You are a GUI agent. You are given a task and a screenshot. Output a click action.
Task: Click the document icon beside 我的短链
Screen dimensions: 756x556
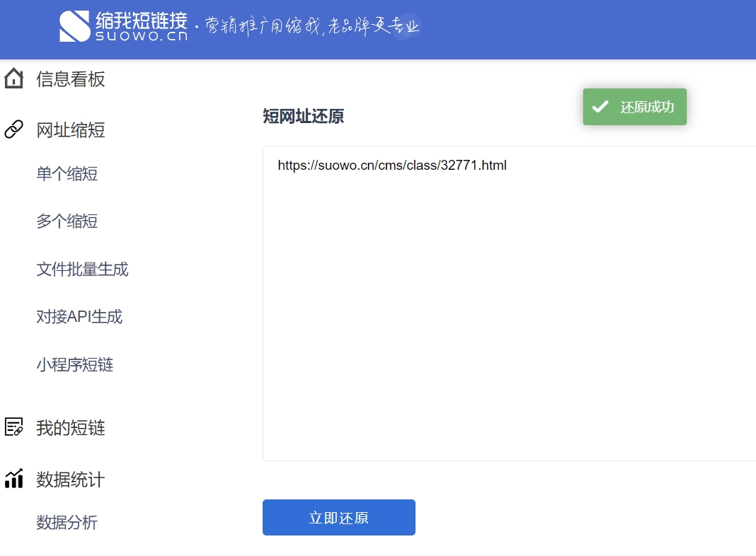click(x=13, y=427)
